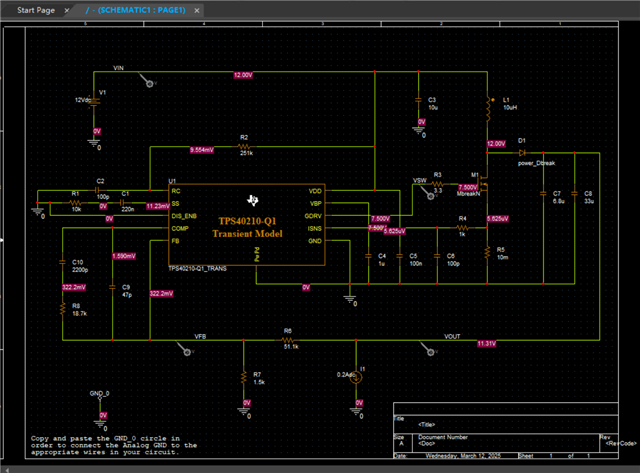This screenshot has width=640, height=473.
Task: Click the 9.554mV bias voltage label
Action: pos(202,150)
